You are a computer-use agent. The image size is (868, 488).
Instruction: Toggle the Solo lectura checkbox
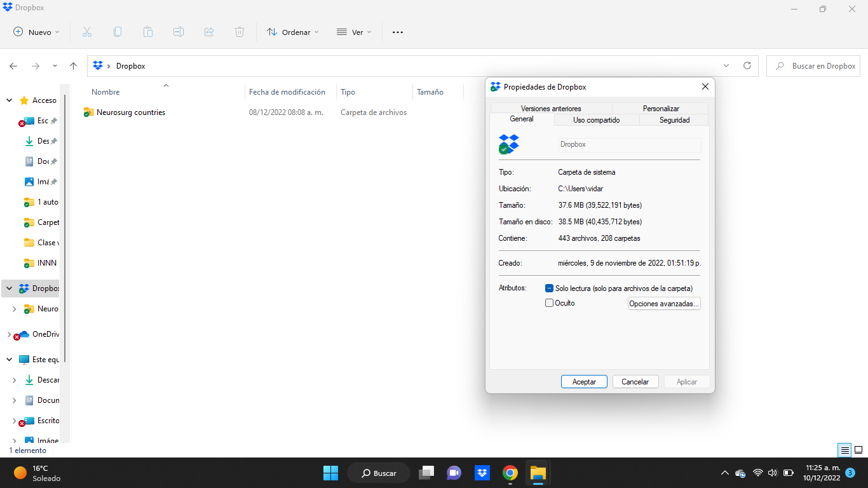(x=550, y=288)
